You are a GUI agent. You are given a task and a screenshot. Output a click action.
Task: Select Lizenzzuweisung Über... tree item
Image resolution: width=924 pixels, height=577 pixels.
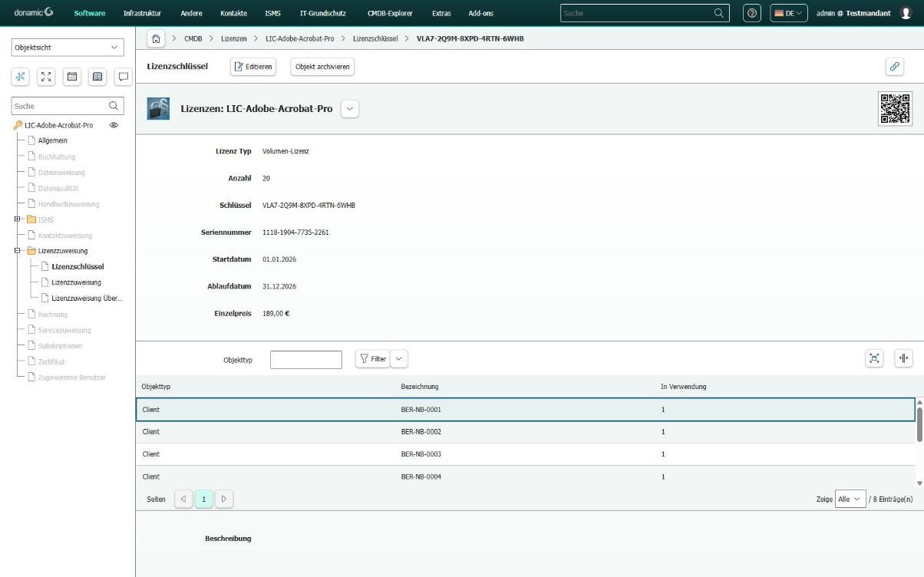[87, 298]
